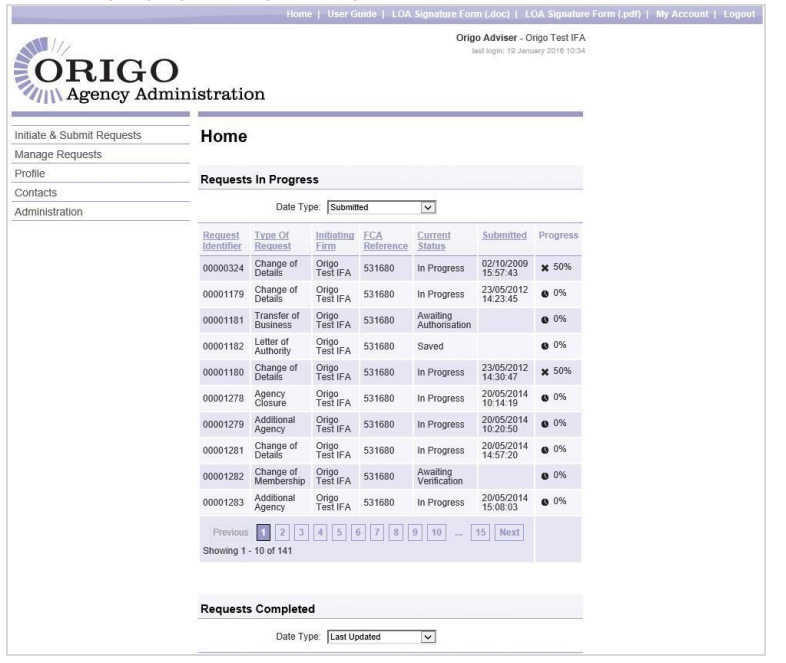Viewport: 786px width, 663px height.
Task: Go to pagination page 8
Action: pyautogui.click(x=396, y=532)
